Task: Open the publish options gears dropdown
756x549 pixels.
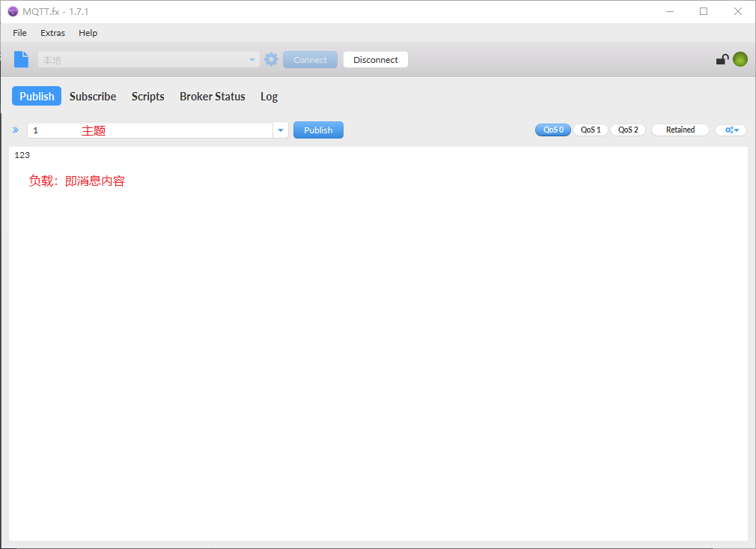Action: pyautogui.click(x=731, y=130)
